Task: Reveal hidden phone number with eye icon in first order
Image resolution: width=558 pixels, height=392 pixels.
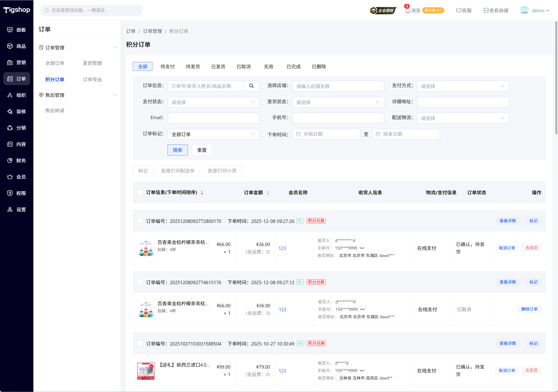Action: coord(362,248)
